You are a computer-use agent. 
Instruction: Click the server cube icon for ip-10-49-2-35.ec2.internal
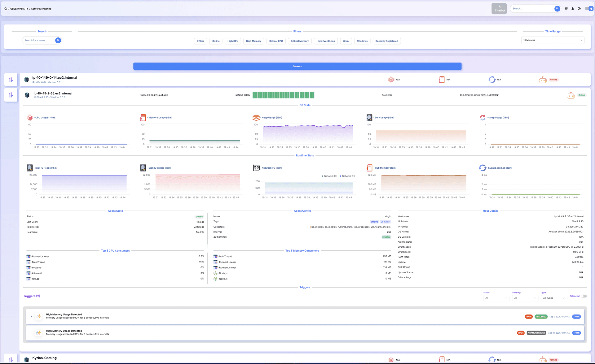click(27, 95)
